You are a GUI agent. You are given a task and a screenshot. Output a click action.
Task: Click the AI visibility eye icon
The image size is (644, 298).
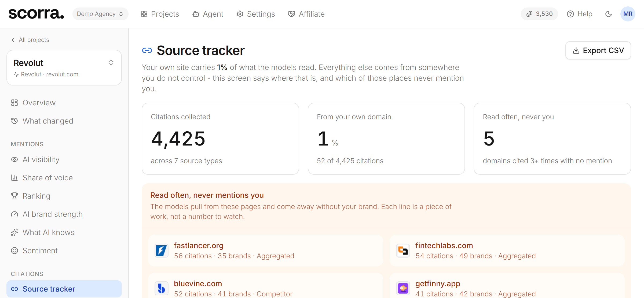[14, 159]
